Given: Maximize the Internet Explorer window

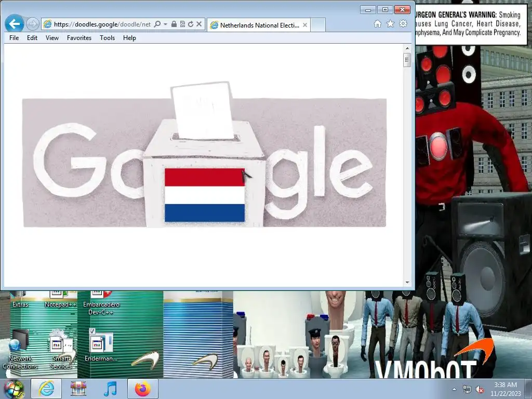Looking at the screenshot, I should [x=385, y=10].
